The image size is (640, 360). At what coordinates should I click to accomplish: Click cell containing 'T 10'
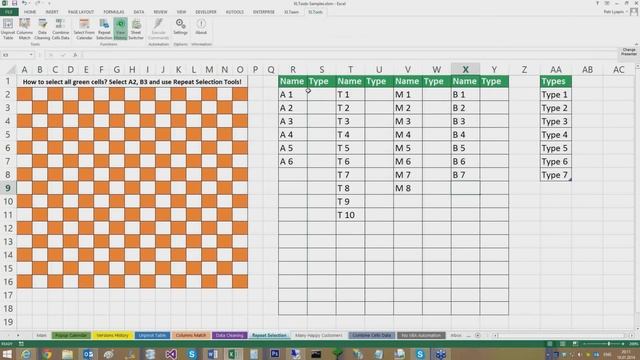pos(350,215)
